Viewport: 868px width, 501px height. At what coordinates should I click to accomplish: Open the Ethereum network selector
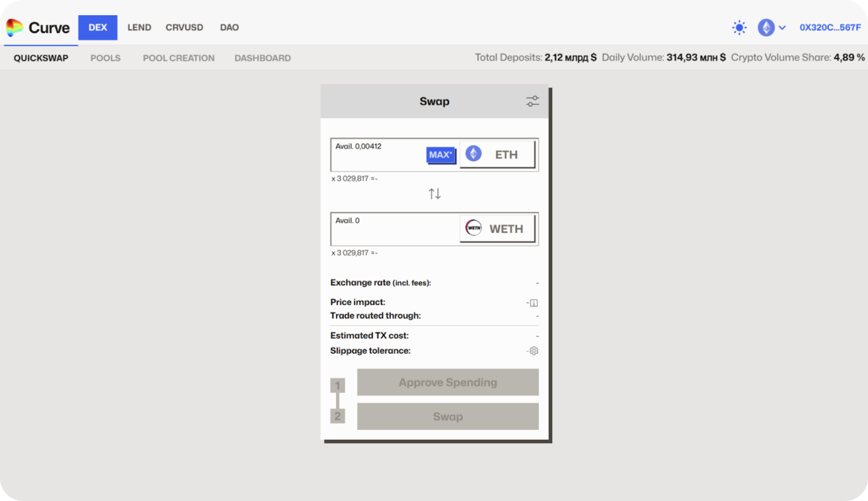772,28
